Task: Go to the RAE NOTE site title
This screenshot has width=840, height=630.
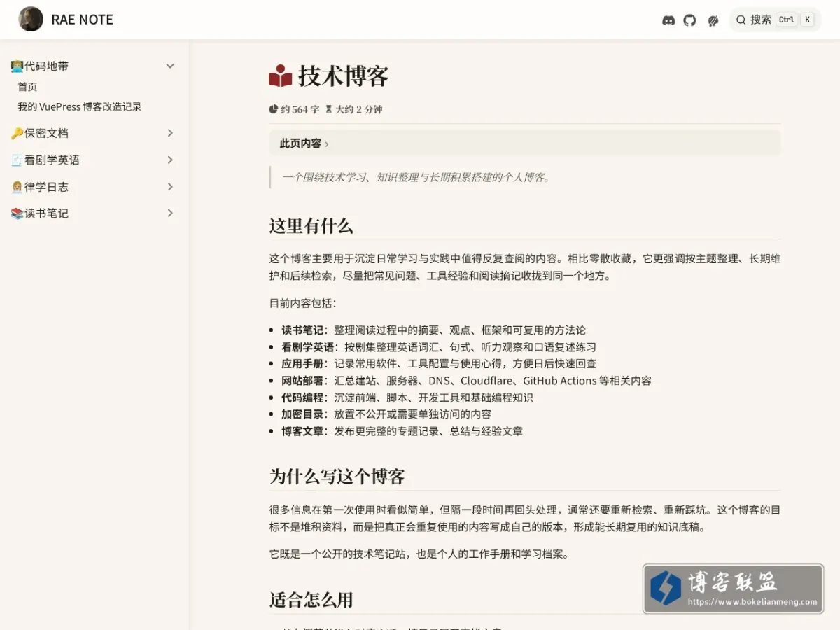Action: point(83,20)
